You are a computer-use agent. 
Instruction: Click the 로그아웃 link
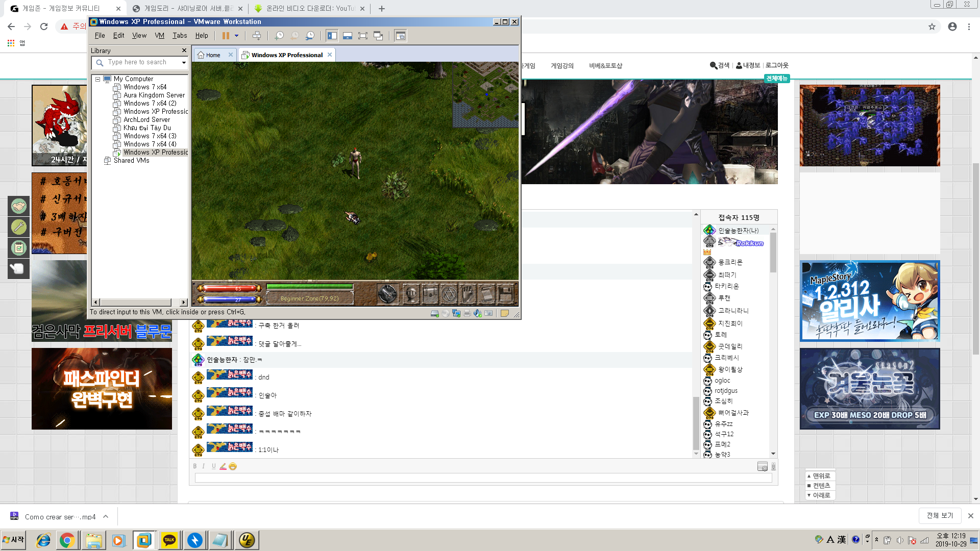click(776, 65)
